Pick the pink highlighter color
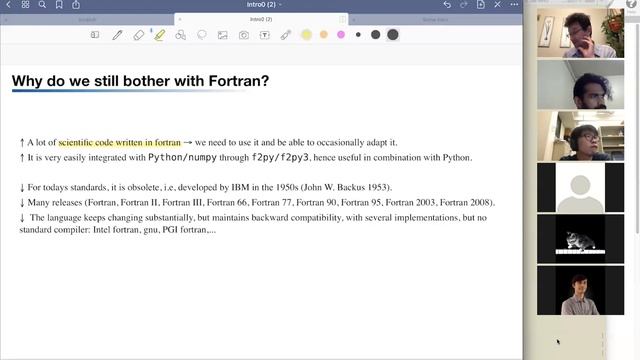 pos(341,35)
